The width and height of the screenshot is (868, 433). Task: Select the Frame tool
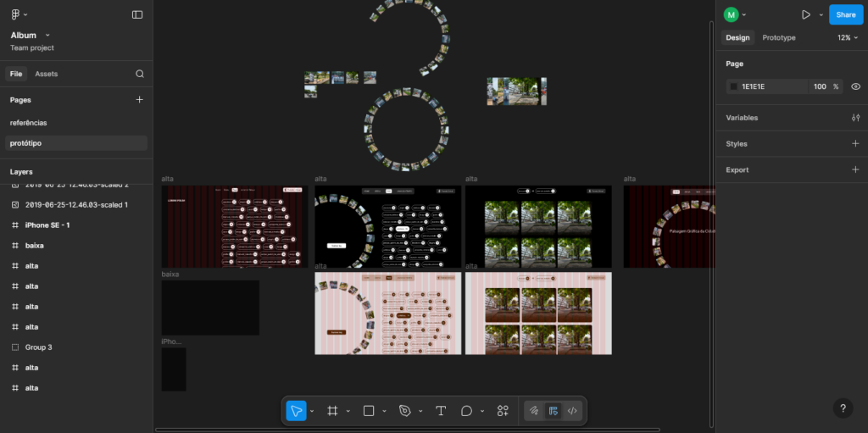point(332,411)
